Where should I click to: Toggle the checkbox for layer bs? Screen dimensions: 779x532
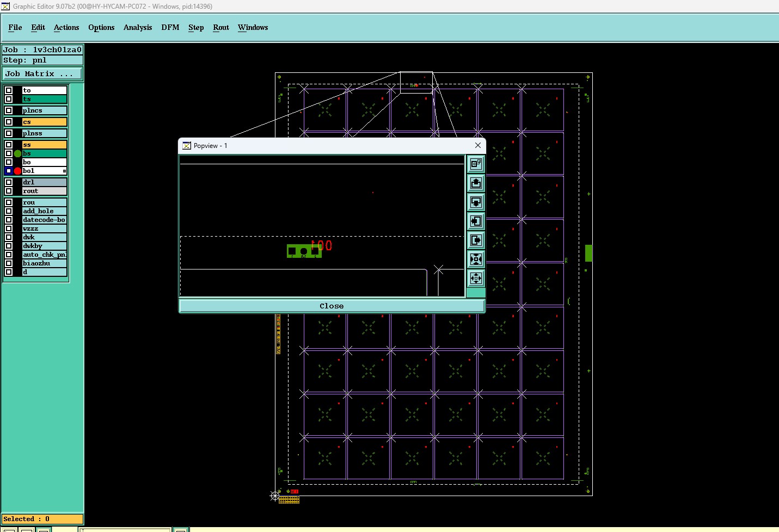(x=9, y=153)
